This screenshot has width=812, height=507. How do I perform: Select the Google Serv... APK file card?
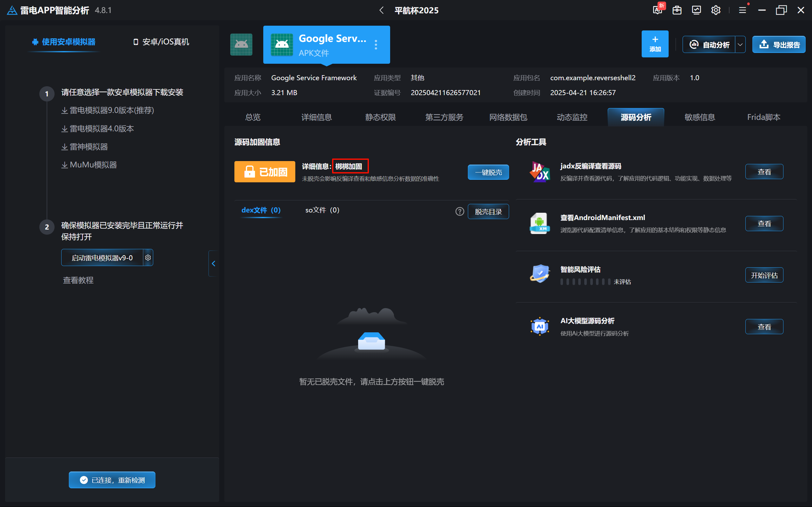(326, 45)
